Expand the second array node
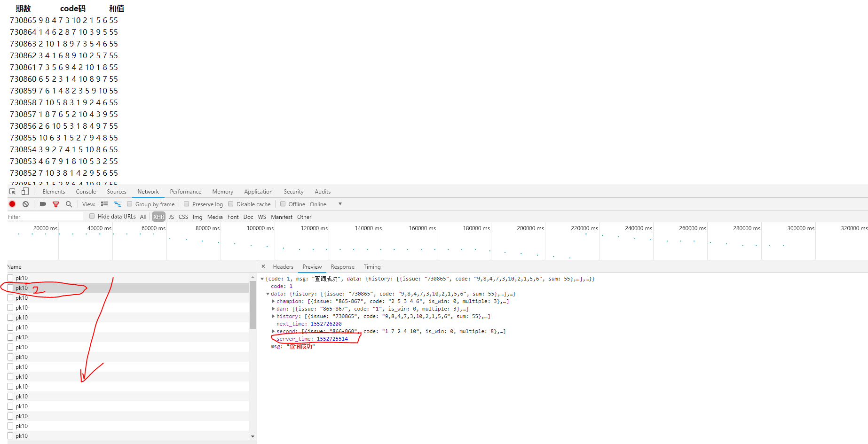Image resolution: width=868 pixels, height=444 pixels. click(x=274, y=331)
